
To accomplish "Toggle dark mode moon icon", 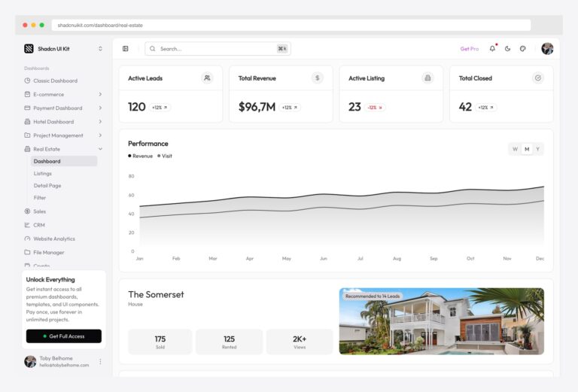I will [507, 49].
